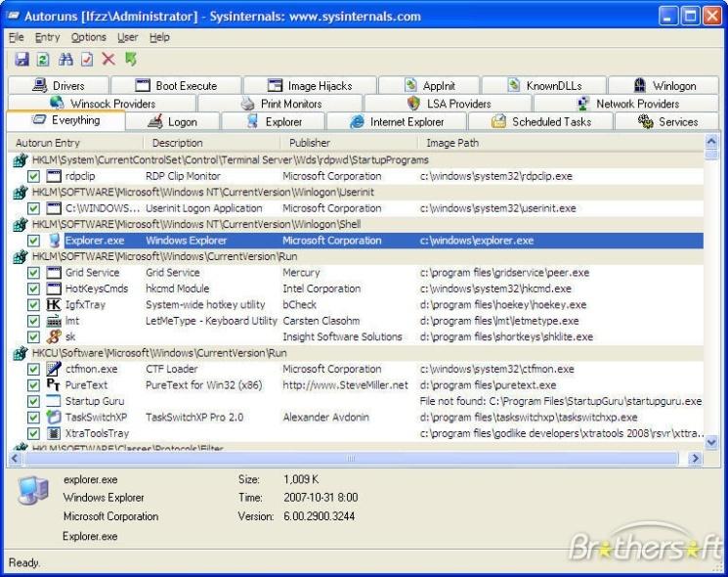The width and height of the screenshot is (728, 577).
Task: Click the IgfxTray HK icon
Action: 54,304
